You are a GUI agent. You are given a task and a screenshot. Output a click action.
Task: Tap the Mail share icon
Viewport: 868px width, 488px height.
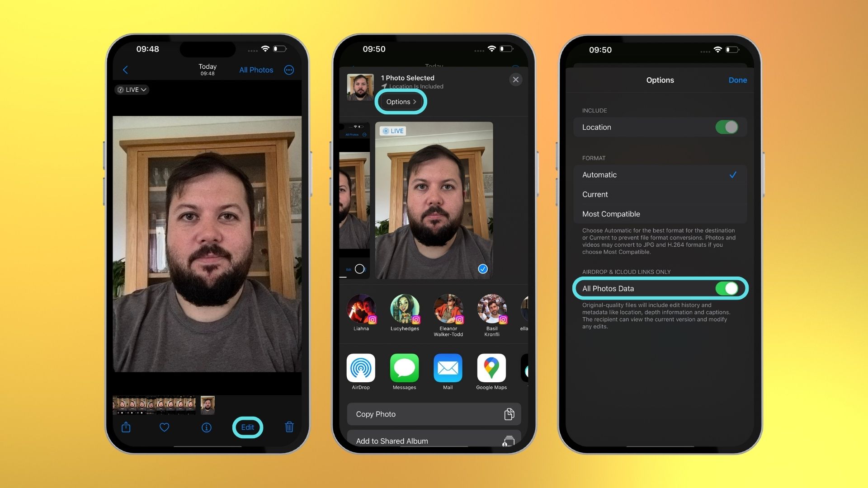click(447, 368)
